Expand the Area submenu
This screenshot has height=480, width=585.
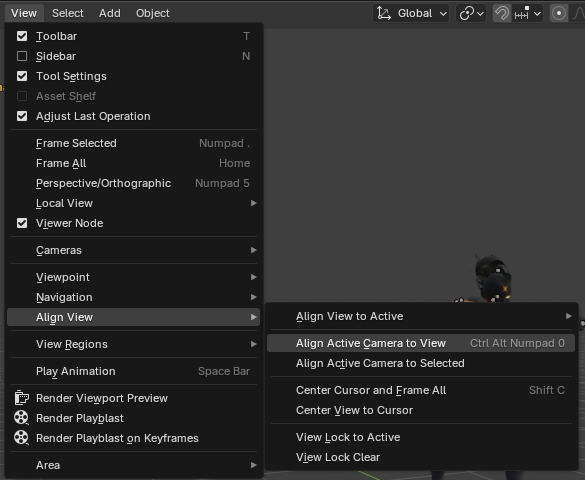pos(133,465)
